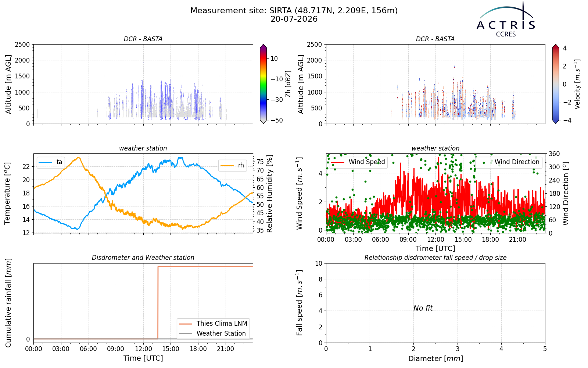
Task: Click the 'DCR - BASTA' title above velocity plot
Action: pyautogui.click(x=435, y=39)
